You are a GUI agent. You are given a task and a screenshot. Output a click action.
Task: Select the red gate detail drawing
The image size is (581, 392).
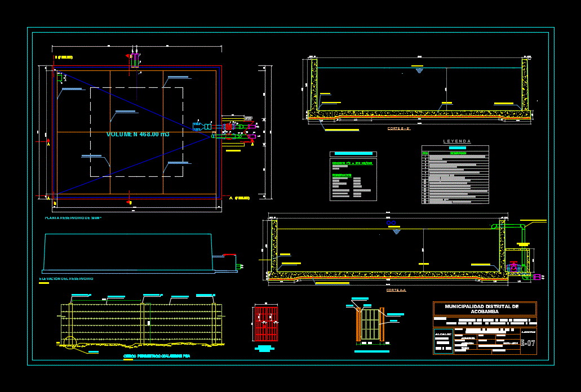click(265, 324)
